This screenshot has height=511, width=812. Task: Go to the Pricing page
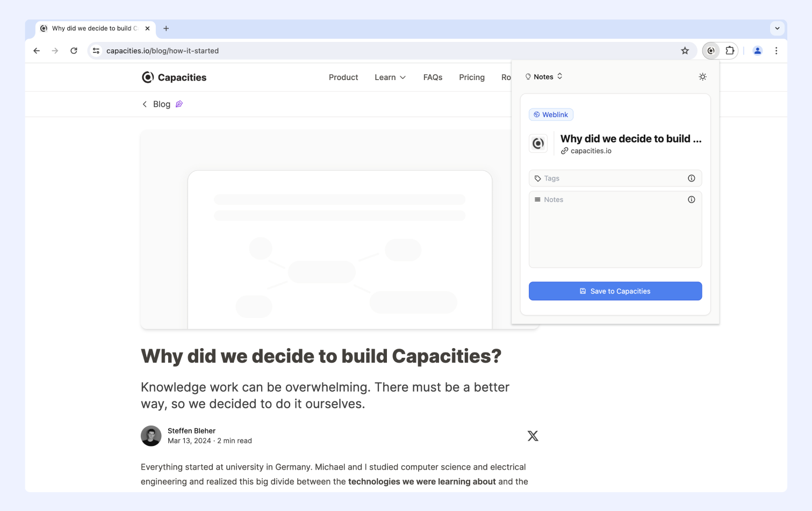pos(471,77)
